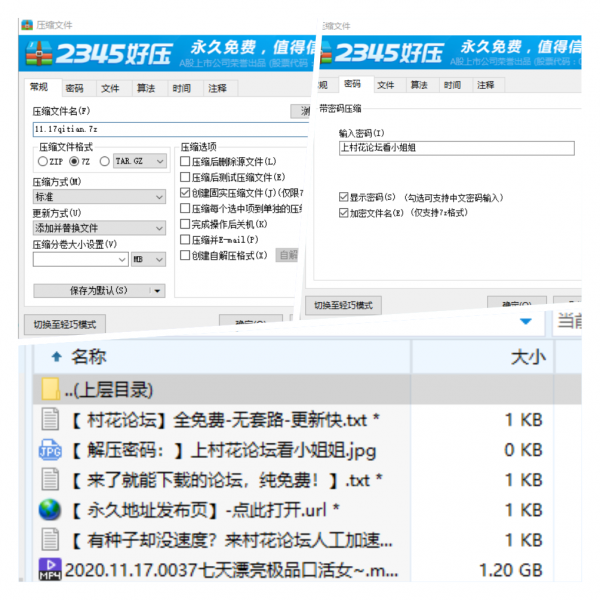Uncheck the 显示密码 checkbox
Screen dimensions: 600x600
[x=344, y=198]
